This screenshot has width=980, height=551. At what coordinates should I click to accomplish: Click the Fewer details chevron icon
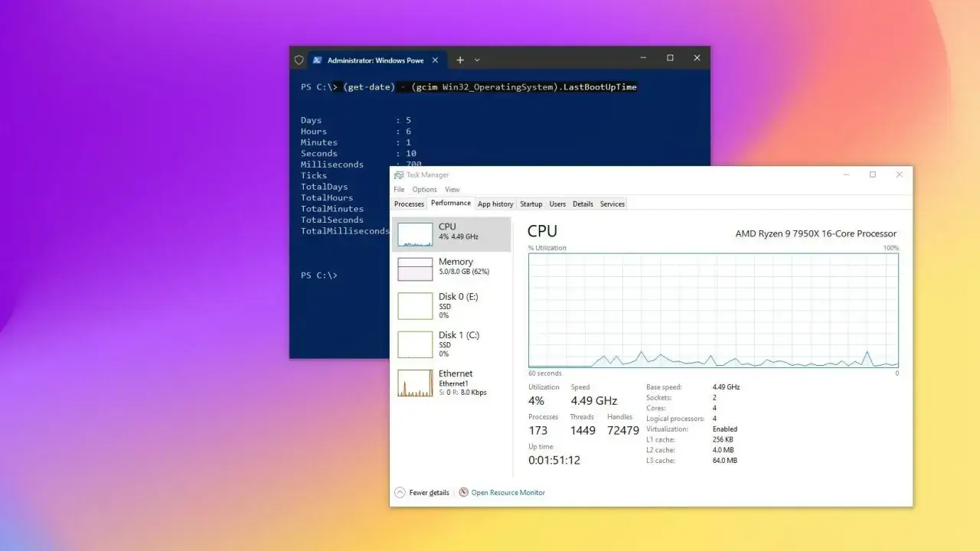point(400,492)
